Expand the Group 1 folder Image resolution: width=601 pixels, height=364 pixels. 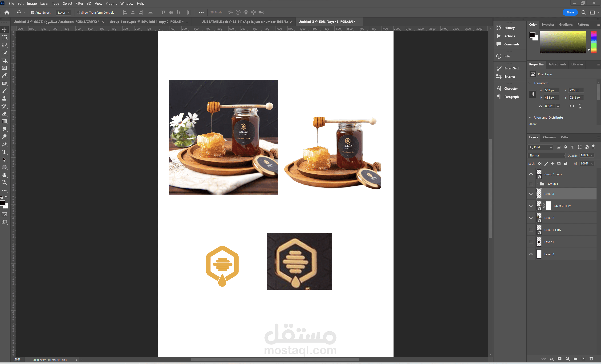(537, 184)
